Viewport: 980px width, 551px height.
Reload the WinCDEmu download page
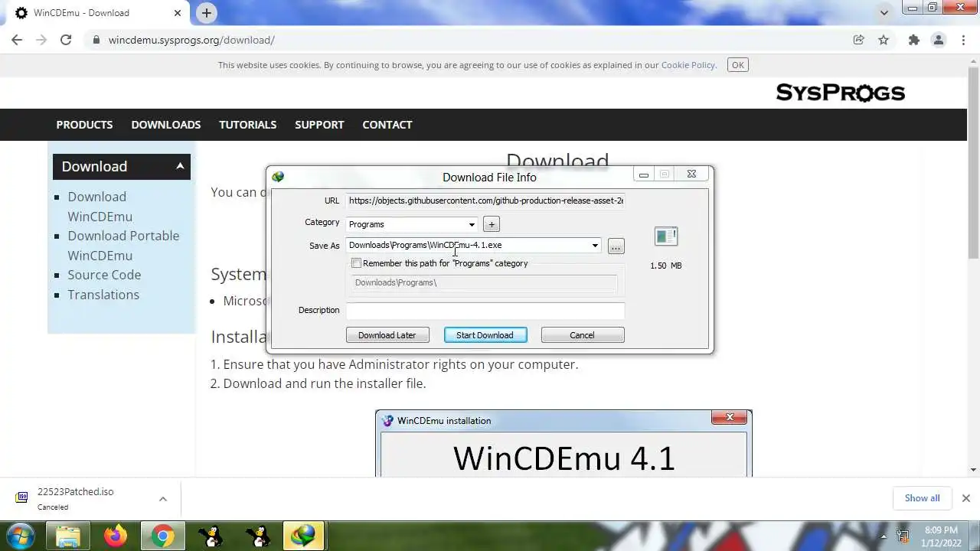66,40
